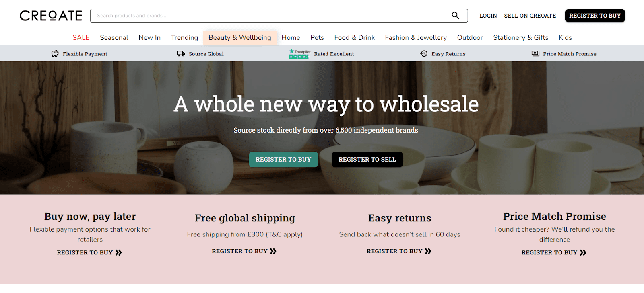Click chevrons under Easy returns
Screen dimensions: 644x293
(x=428, y=251)
